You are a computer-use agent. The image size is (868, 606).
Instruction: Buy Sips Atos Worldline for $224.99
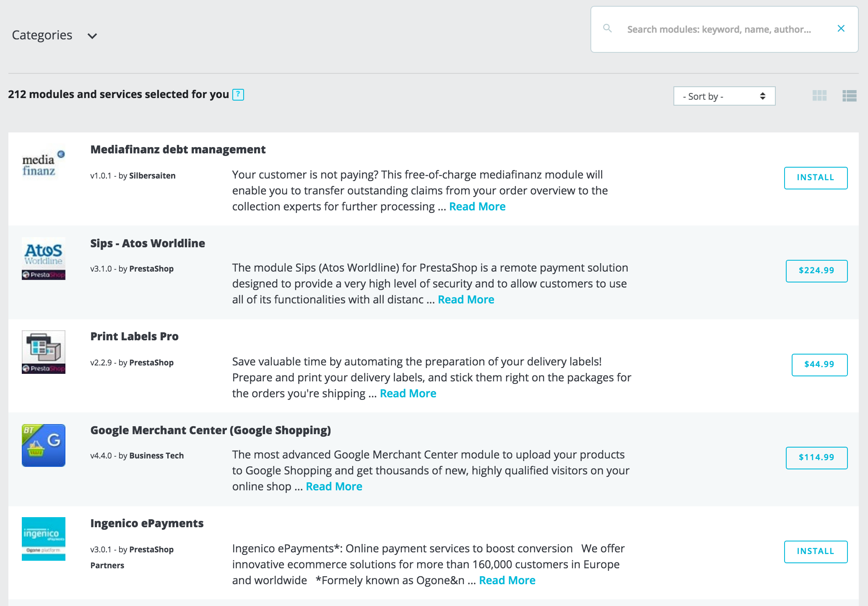pos(816,271)
